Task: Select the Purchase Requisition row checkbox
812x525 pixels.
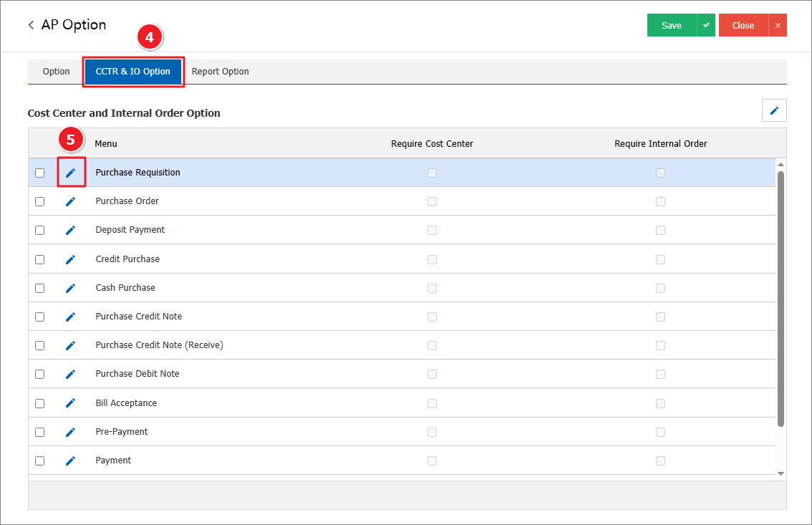Action: click(x=40, y=173)
